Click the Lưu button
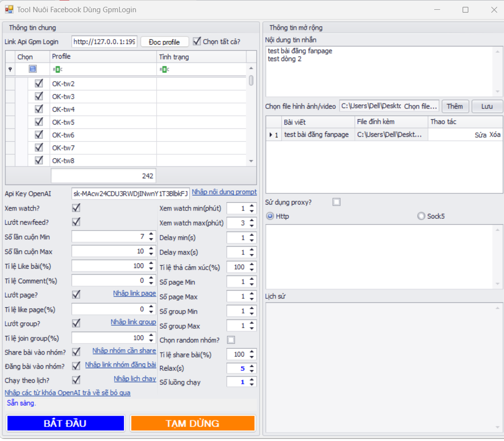504x441 pixels. (487, 106)
